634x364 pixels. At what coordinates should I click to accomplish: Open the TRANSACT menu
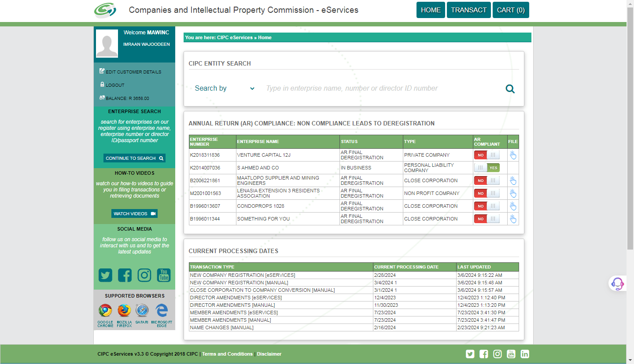(x=468, y=10)
